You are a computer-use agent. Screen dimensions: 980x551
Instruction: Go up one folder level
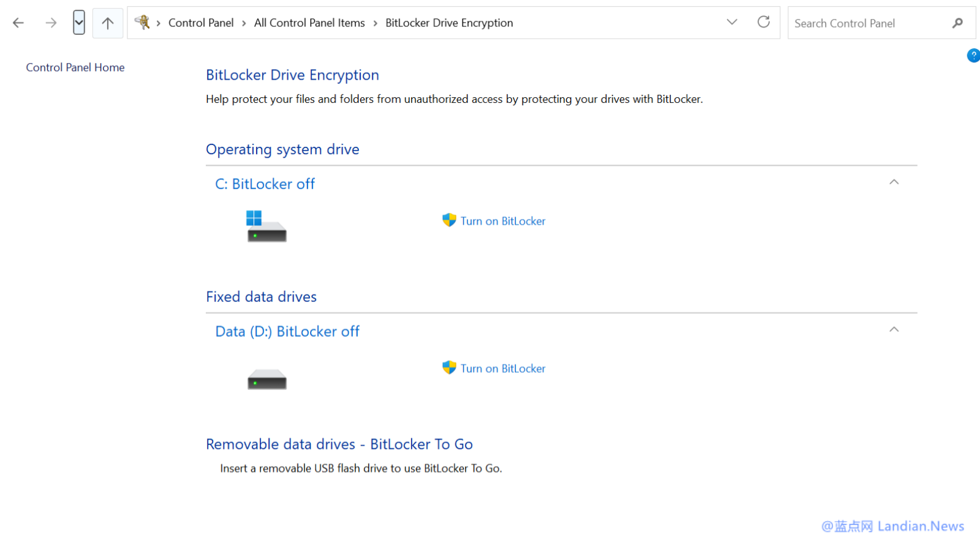[x=108, y=23]
